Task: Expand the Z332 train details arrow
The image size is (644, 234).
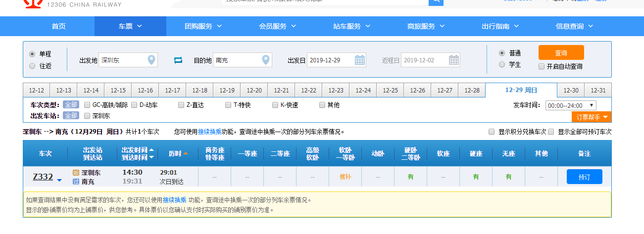Action: click(x=59, y=180)
